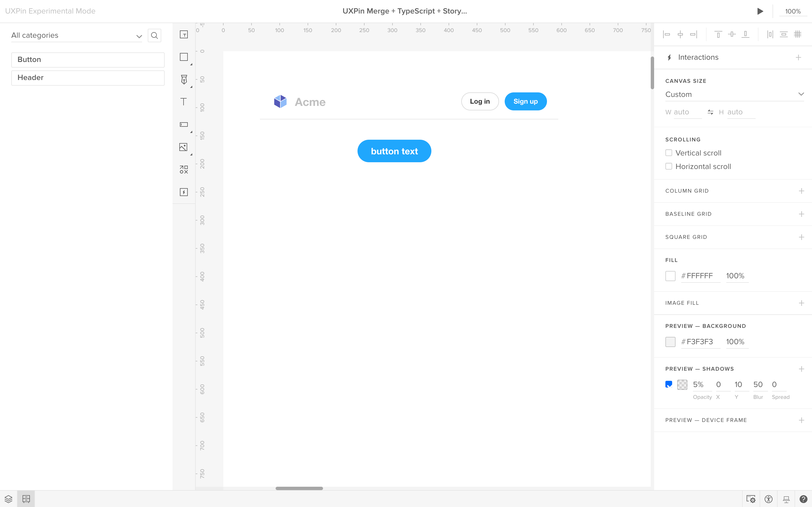
Task: Select the Text tool
Action: click(184, 101)
